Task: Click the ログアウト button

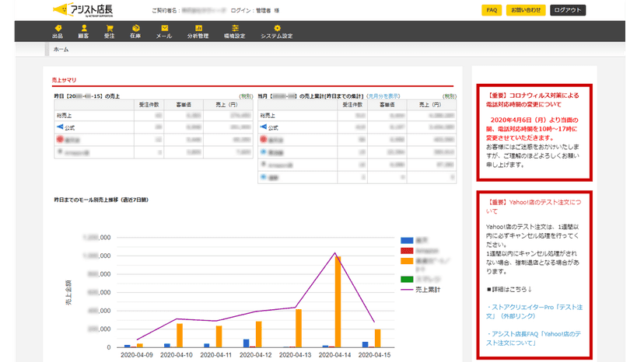Action: click(x=568, y=10)
